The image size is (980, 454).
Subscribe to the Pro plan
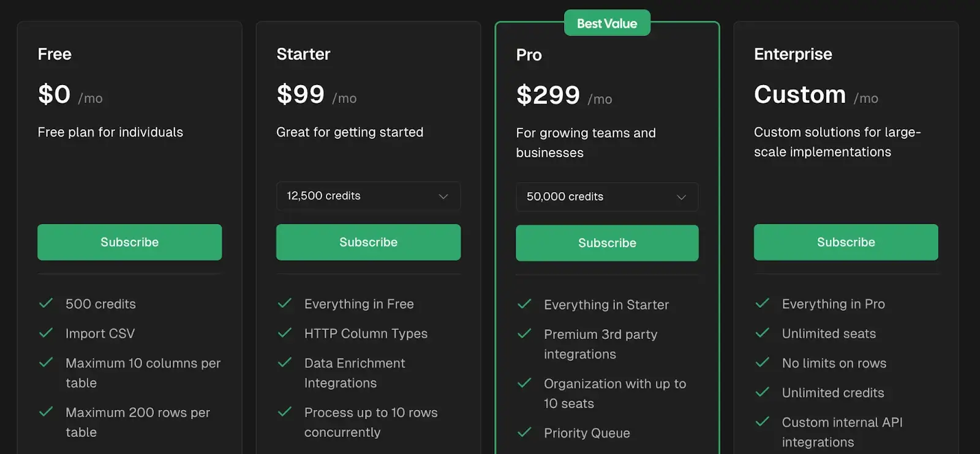tap(607, 243)
